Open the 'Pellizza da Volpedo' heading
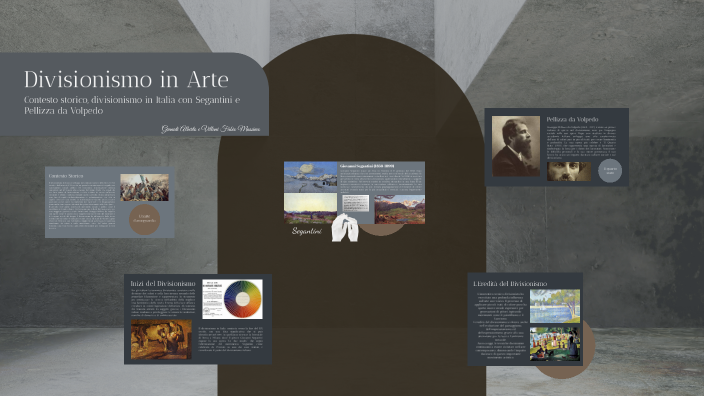Viewport: 704px width, 396px height. tap(572, 119)
